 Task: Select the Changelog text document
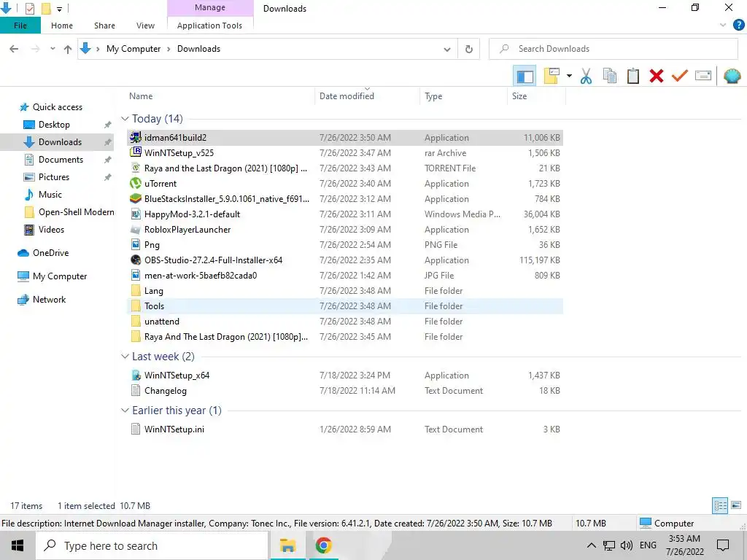(345, 391)
